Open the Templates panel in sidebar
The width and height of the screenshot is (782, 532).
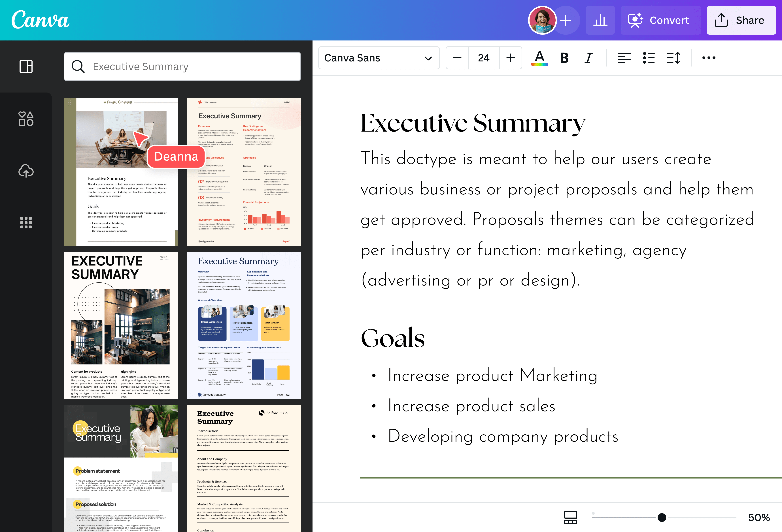click(26, 66)
